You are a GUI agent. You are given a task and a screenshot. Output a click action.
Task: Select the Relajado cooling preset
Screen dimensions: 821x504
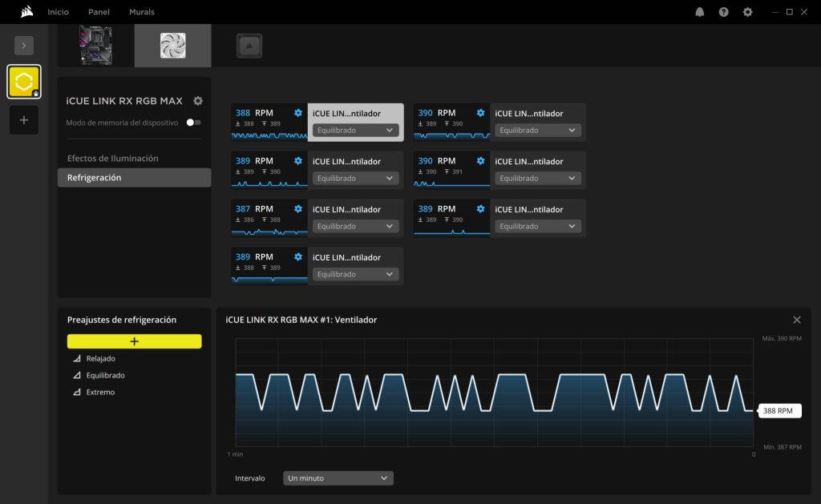(100, 358)
